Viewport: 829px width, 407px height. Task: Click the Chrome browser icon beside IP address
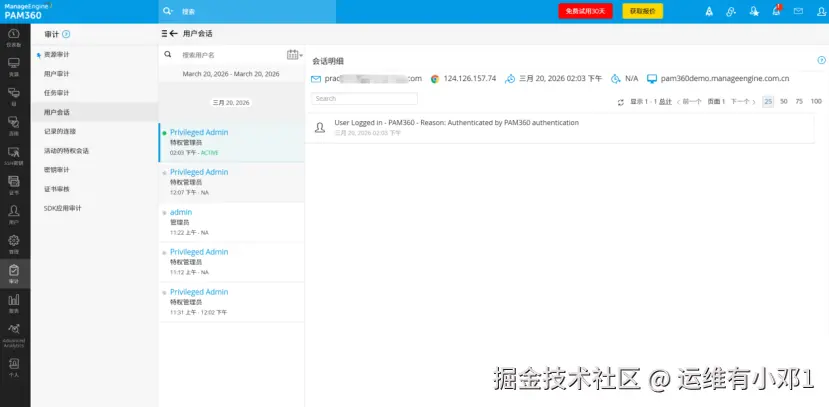pos(435,79)
